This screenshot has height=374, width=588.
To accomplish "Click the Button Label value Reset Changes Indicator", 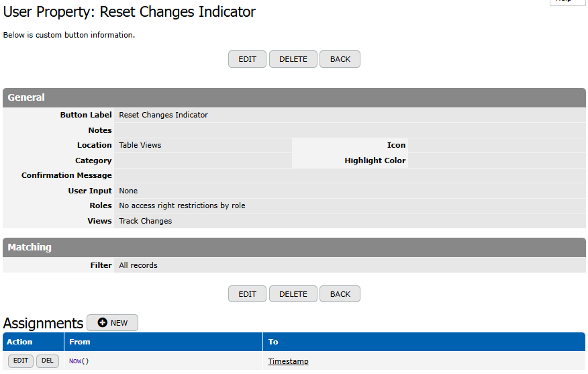I will click(163, 115).
